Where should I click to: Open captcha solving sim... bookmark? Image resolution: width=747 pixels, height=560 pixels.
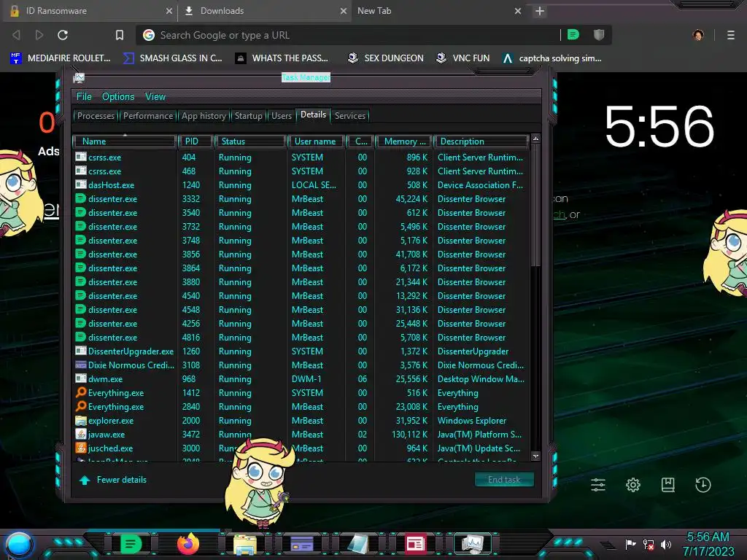(x=552, y=58)
